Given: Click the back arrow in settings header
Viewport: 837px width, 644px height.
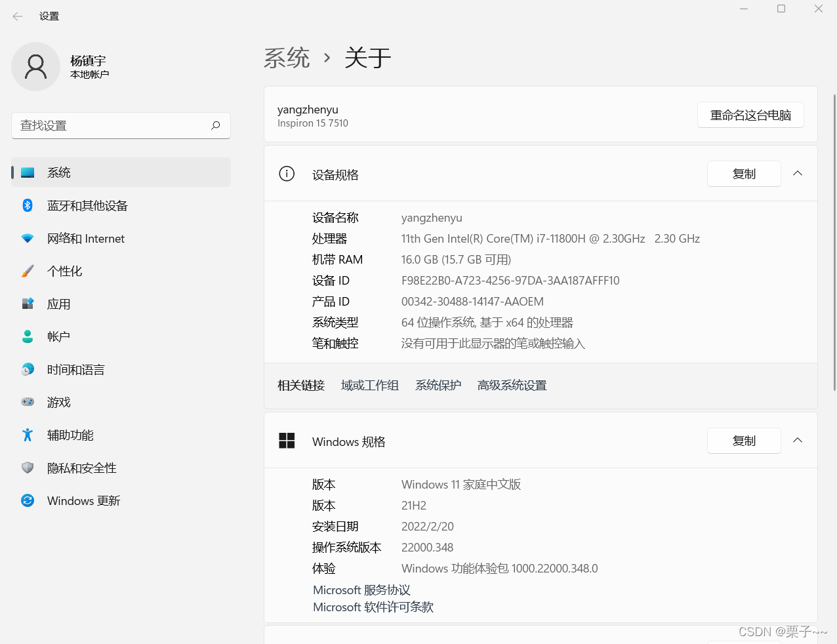Looking at the screenshot, I should click(18, 16).
